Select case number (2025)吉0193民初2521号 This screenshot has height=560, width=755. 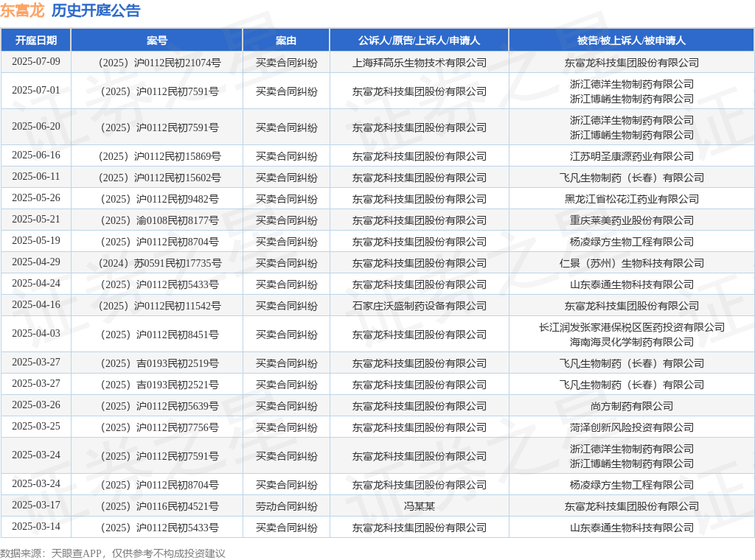pos(160,385)
